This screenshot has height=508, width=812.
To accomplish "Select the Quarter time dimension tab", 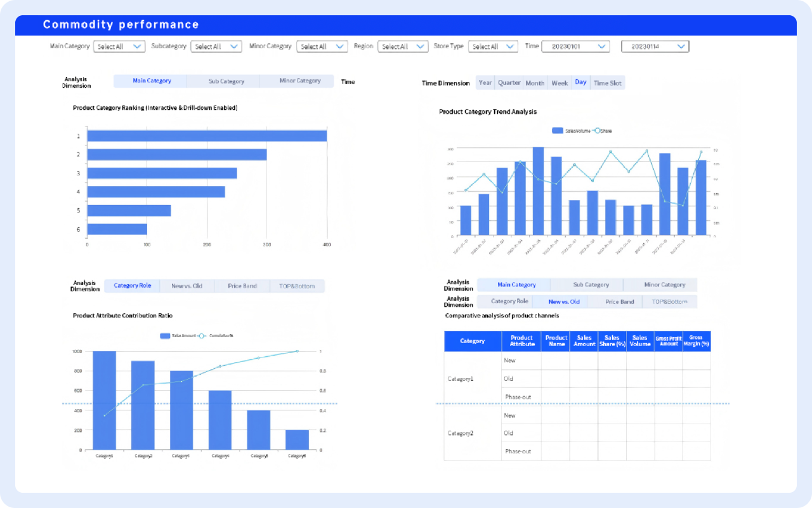I will click(509, 83).
